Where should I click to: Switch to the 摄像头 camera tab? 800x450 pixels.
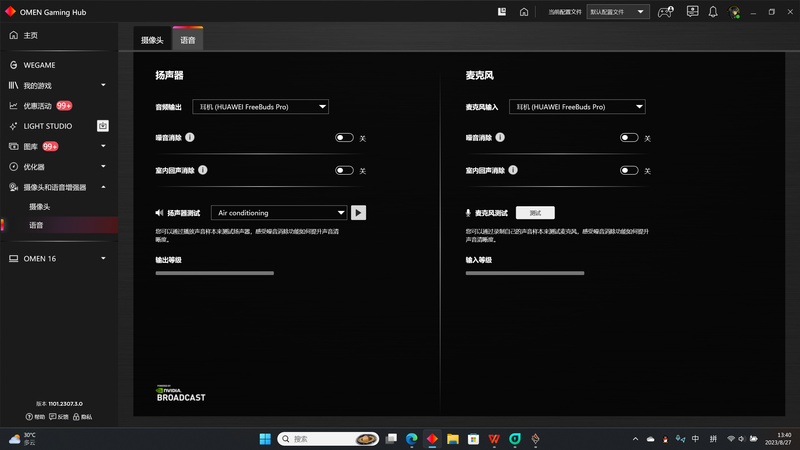152,40
